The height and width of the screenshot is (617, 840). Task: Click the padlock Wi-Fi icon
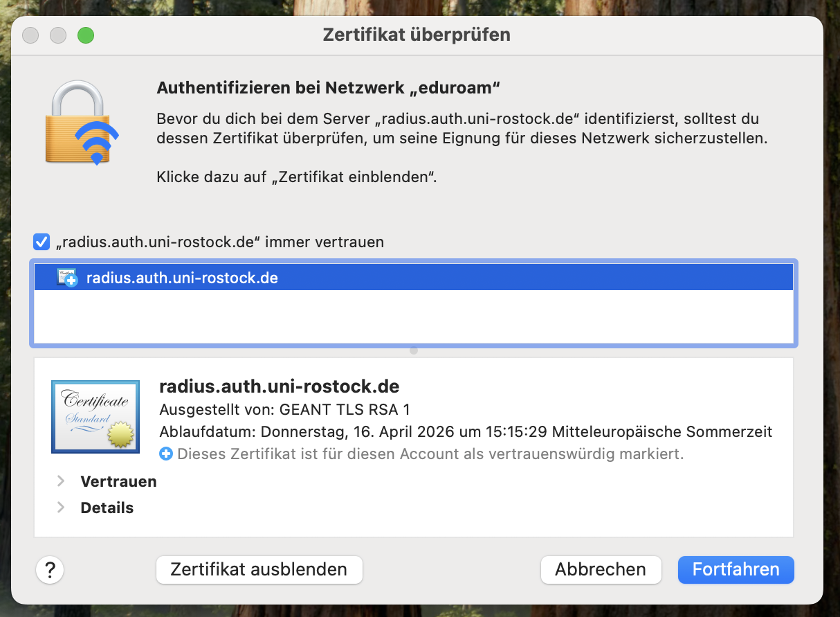[82, 122]
